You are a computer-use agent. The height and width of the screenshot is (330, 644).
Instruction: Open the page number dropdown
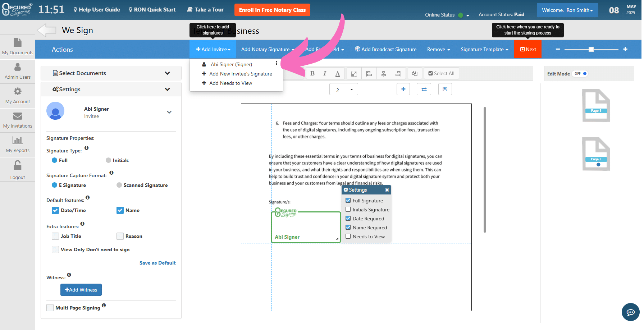point(343,90)
